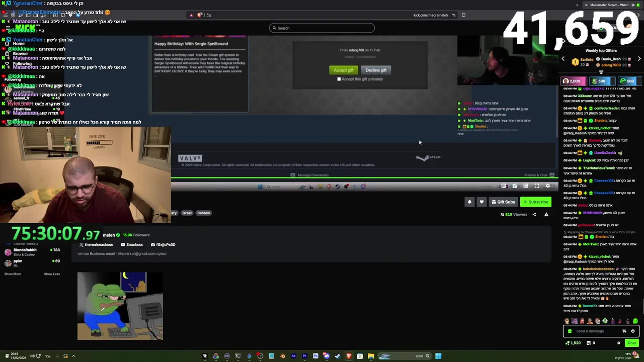Toggle theater mode on the player
The height and width of the screenshot is (362, 644).
coord(526,186)
